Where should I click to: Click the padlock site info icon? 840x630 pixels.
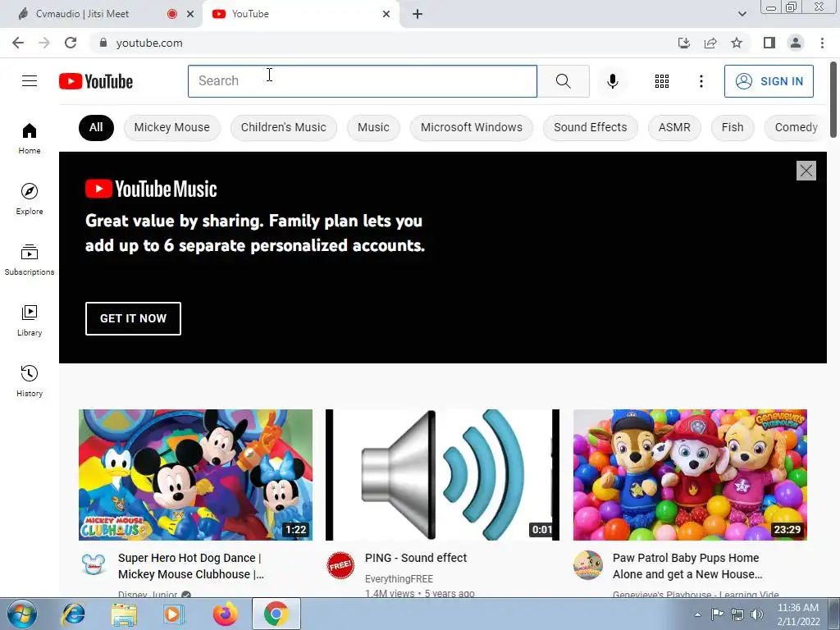coord(103,43)
